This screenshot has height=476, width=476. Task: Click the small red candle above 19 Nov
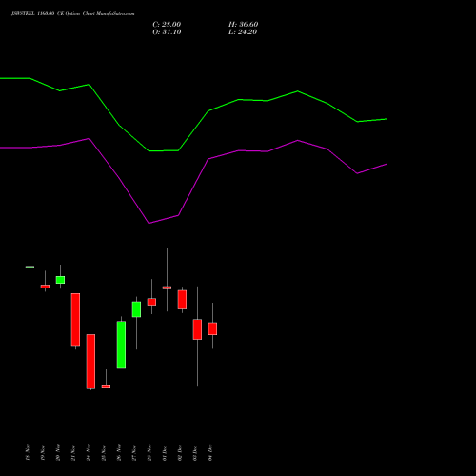click(x=45, y=287)
